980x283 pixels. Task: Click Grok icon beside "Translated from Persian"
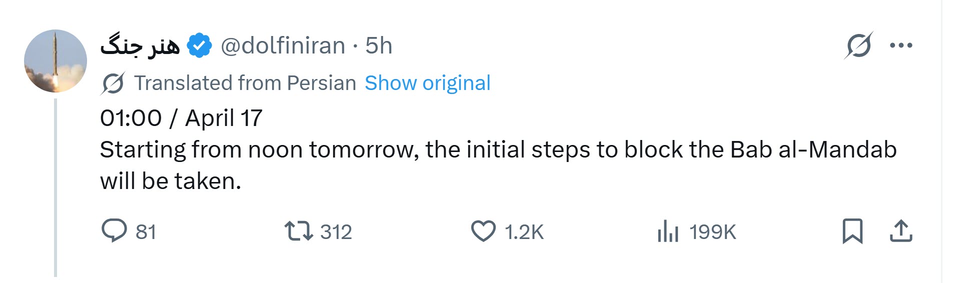[x=113, y=83]
